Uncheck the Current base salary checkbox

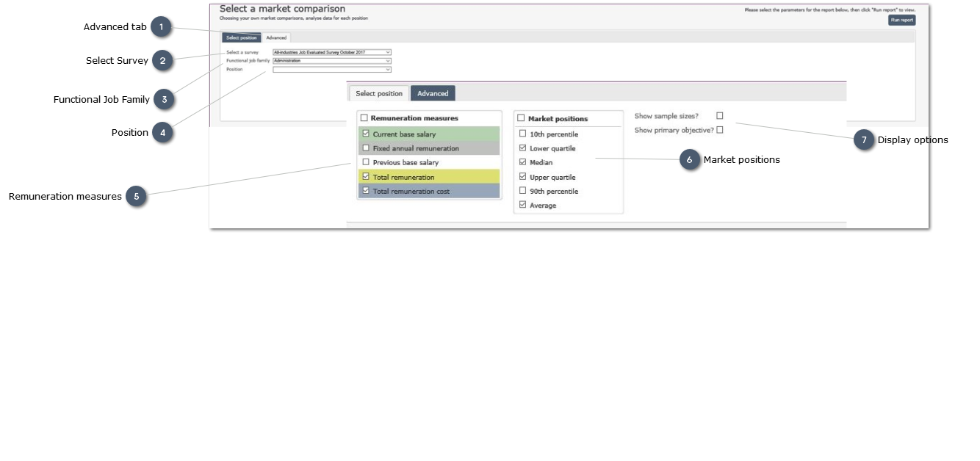click(x=366, y=134)
